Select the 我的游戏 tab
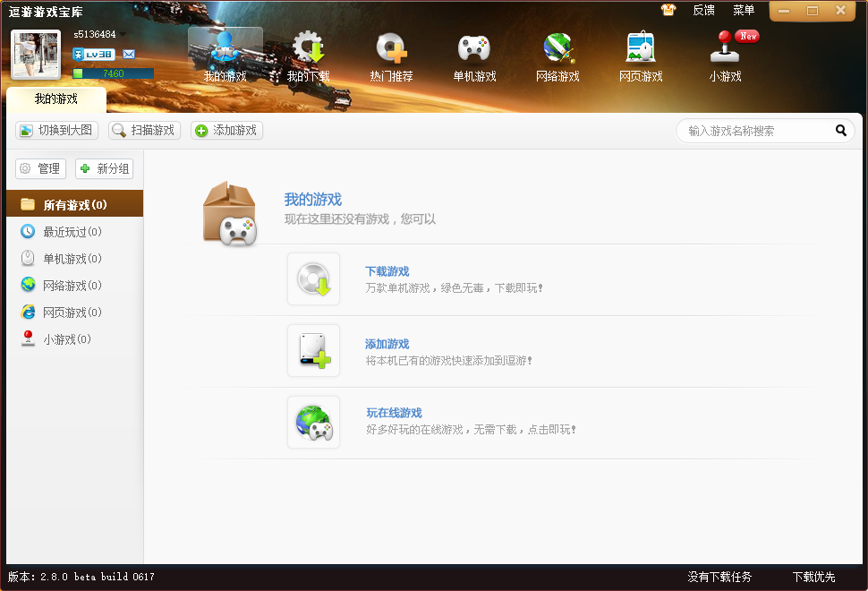The width and height of the screenshot is (868, 591). 55,99
